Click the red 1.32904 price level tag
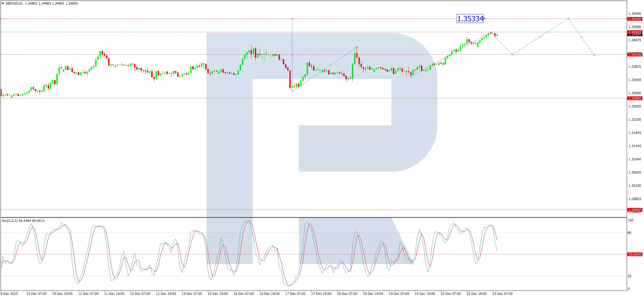 click(635, 99)
